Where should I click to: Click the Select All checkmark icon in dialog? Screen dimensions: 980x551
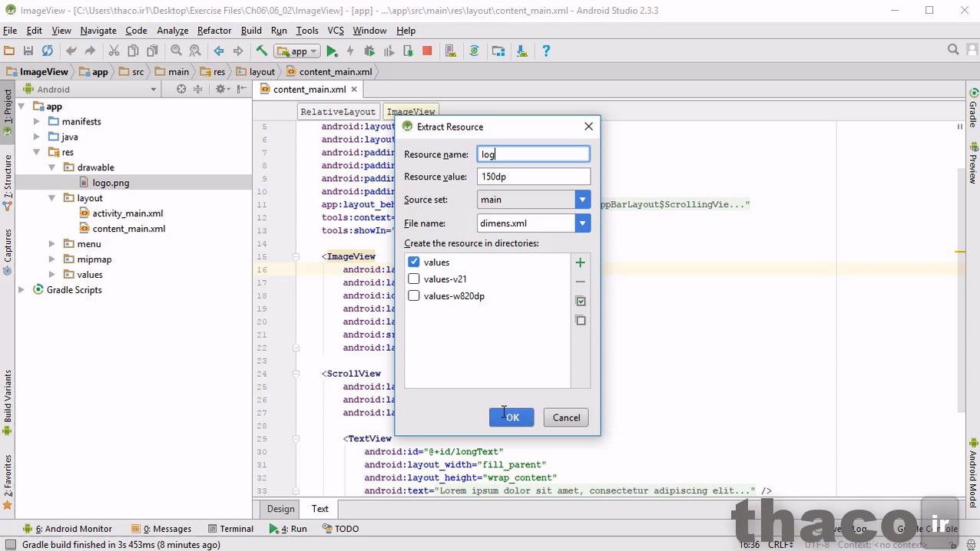point(580,301)
